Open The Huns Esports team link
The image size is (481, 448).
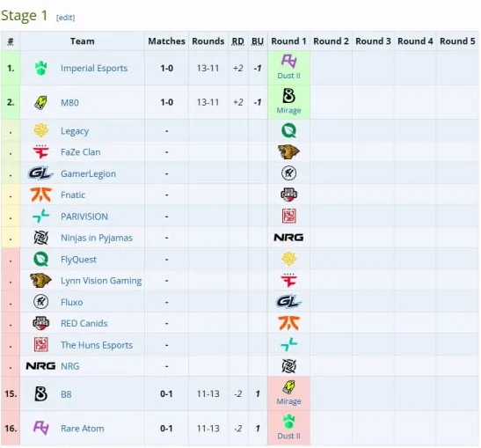(97, 345)
